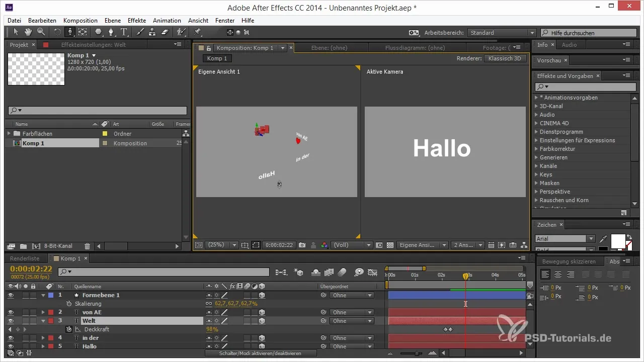The height and width of the screenshot is (362, 644).
Task: Click the white fill color swatch
Action: pyautogui.click(x=618, y=241)
